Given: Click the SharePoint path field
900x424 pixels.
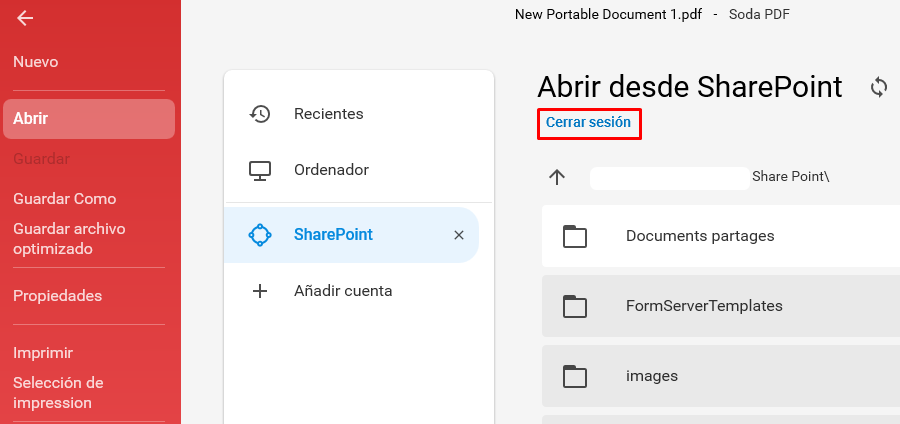Looking at the screenshot, I should (x=670, y=178).
